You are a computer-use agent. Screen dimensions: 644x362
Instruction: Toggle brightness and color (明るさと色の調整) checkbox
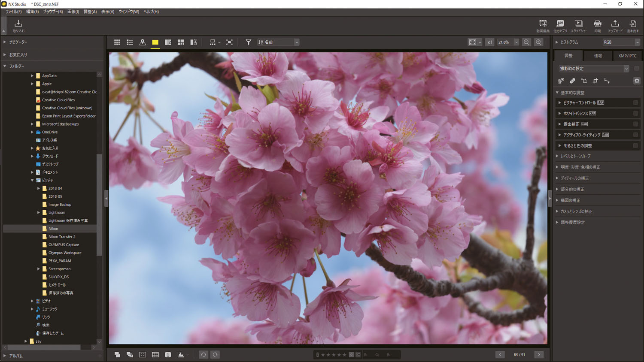pos(635,145)
